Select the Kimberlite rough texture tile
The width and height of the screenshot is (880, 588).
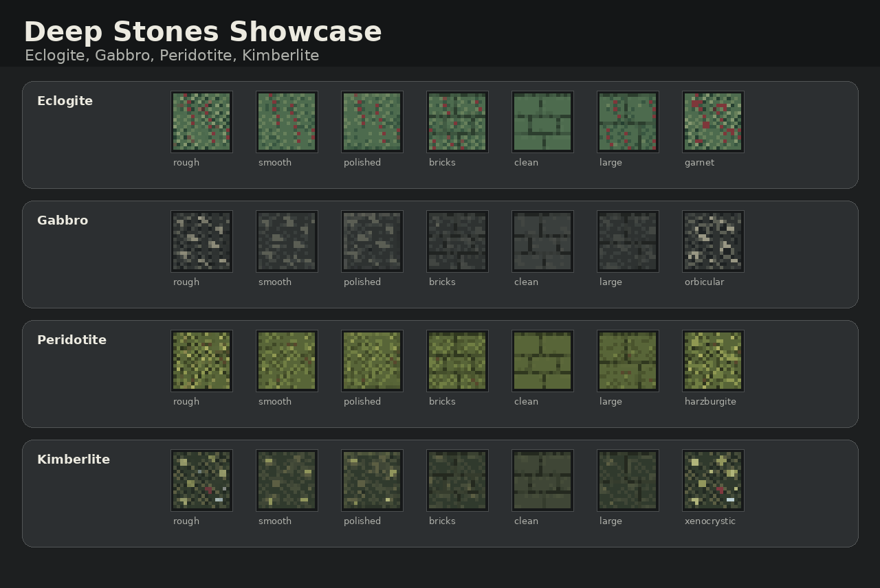click(201, 480)
